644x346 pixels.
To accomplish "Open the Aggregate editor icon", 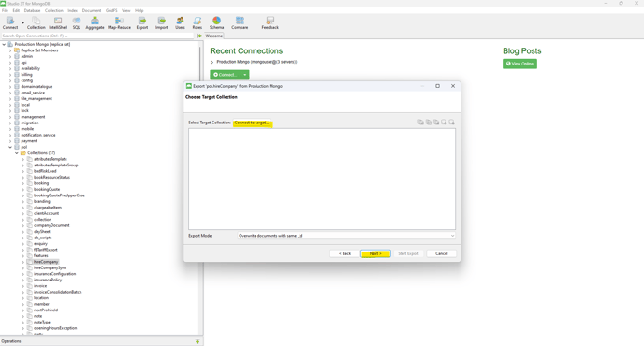I will (95, 23).
